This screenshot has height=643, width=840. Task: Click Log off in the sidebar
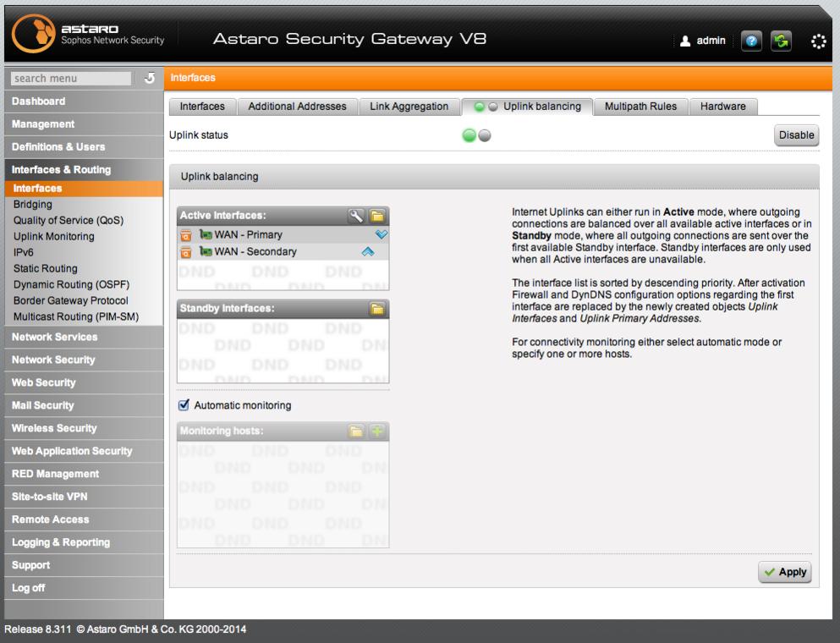click(x=84, y=588)
